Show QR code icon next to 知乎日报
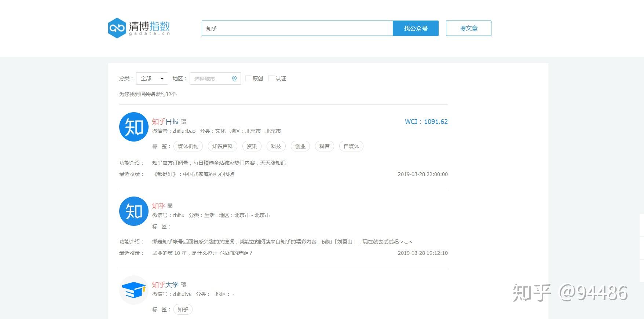Viewport: 644px width, 319px height. click(183, 122)
